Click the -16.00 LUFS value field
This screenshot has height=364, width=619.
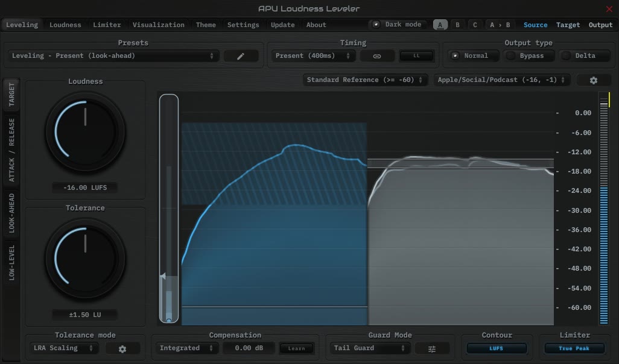(x=85, y=187)
